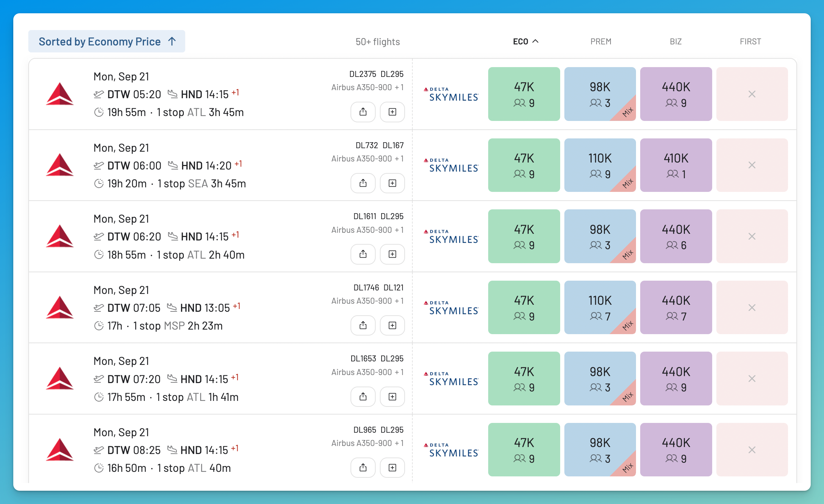
Task: Select 440K business fare for DTW 08:25
Action: coord(676,450)
